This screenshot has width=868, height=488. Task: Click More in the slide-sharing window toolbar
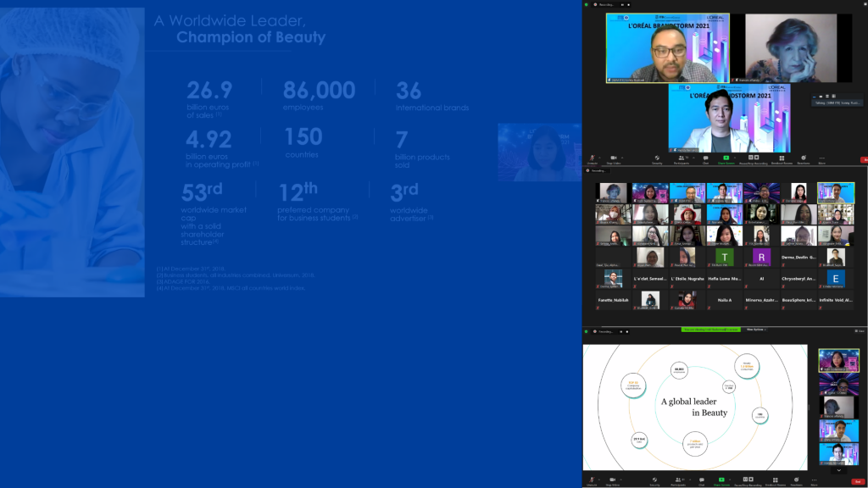pos(814,480)
